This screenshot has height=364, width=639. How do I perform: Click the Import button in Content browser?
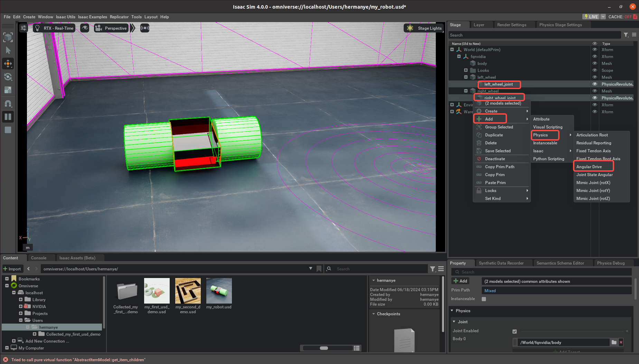click(12, 269)
